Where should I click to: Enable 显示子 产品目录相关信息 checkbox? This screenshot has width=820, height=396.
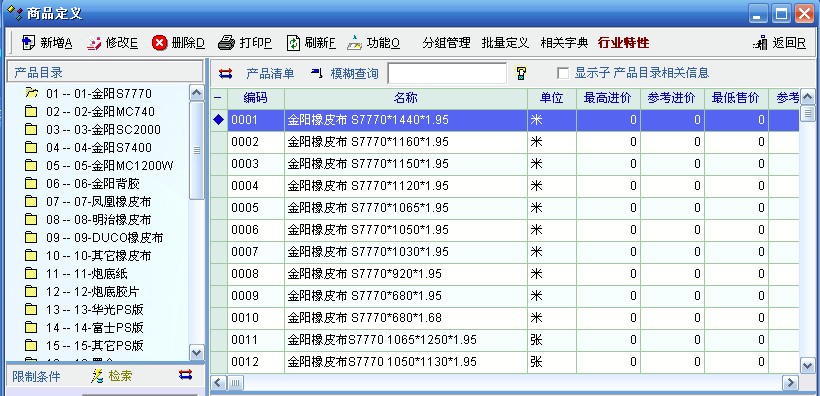[x=563, y=73]
